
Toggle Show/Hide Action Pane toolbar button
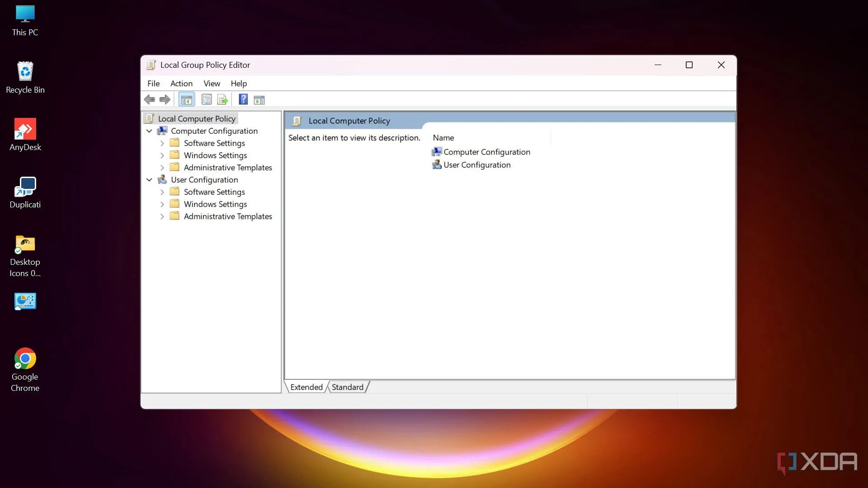click(259, 99)
